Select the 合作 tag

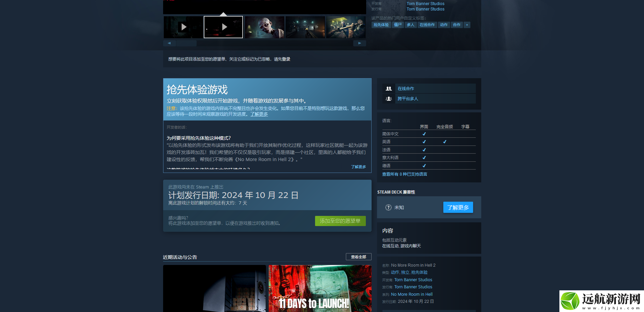pos(457,25)
